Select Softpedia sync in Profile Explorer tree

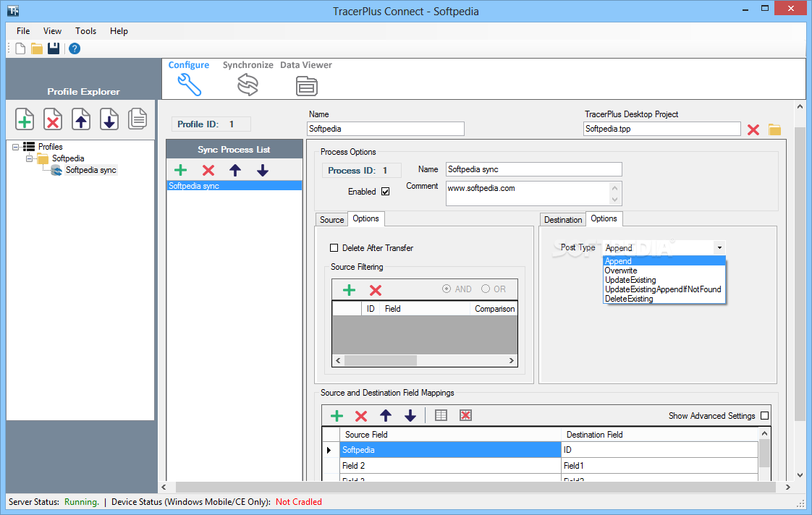(x=90, y=170)
